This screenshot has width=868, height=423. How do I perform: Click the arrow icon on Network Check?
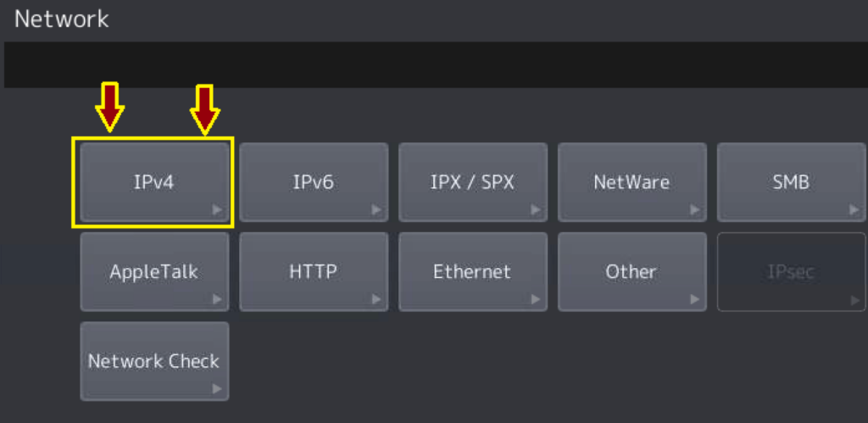click(218, 389)
